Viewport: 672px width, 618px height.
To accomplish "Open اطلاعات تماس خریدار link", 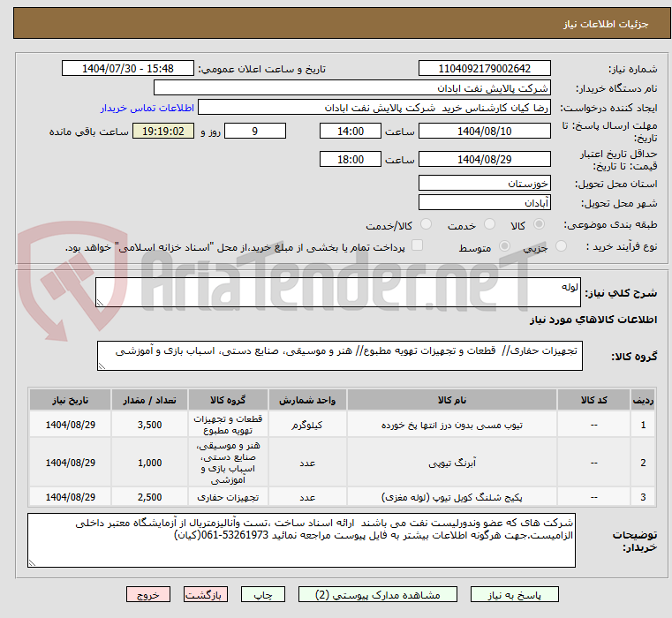I will coord(147,108).
